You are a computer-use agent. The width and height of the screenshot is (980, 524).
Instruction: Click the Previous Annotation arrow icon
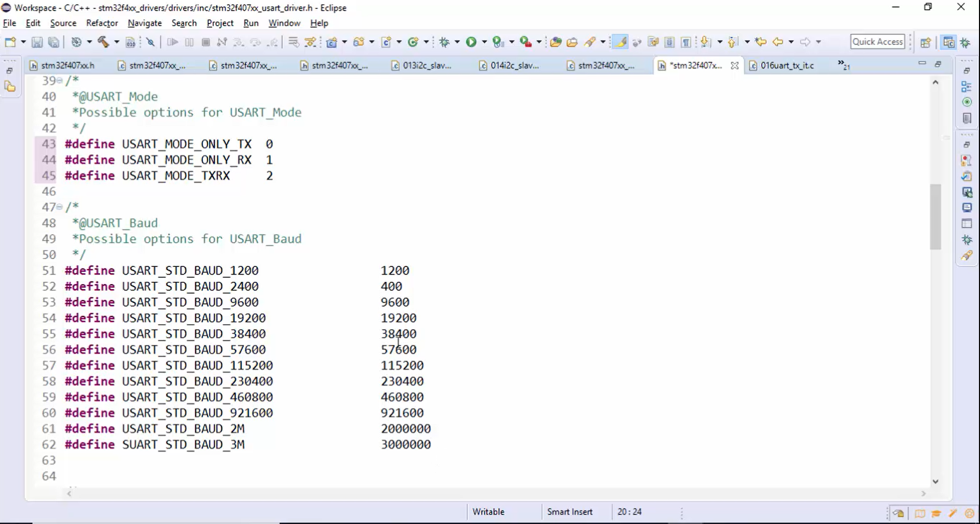point(733,42)
